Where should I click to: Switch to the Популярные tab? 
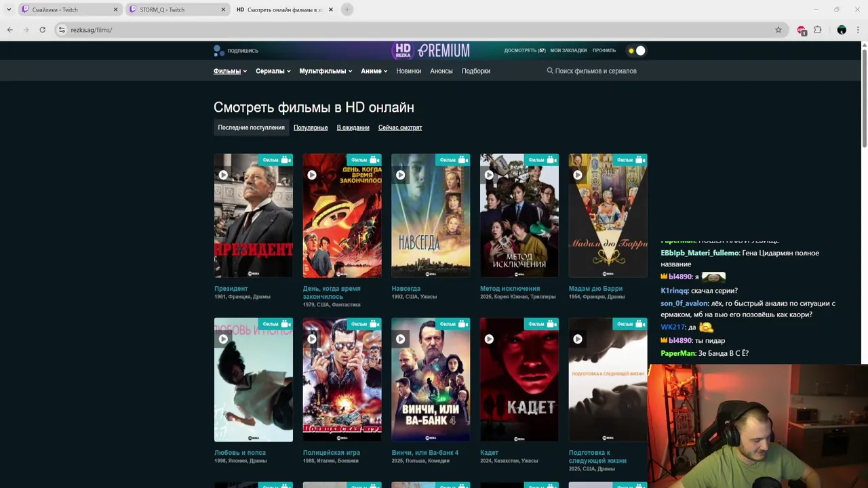click(x=311, y=127)
